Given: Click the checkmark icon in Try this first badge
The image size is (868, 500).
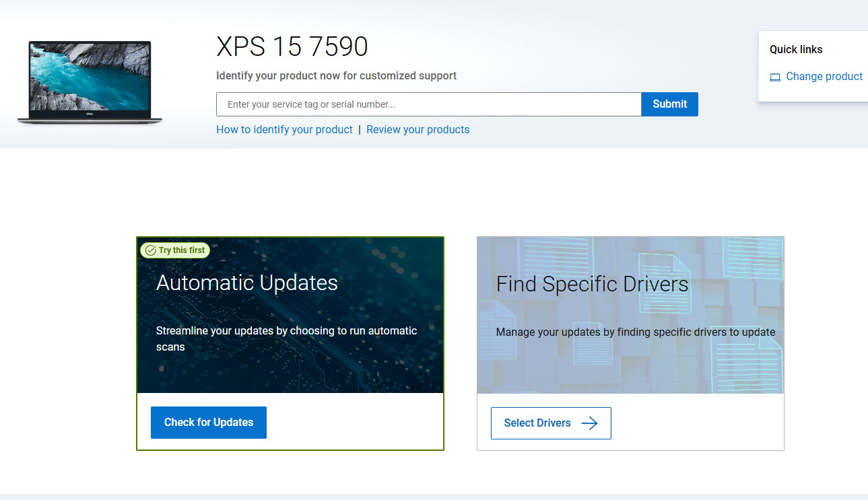Looking at the screenshot, I should 150,250.
